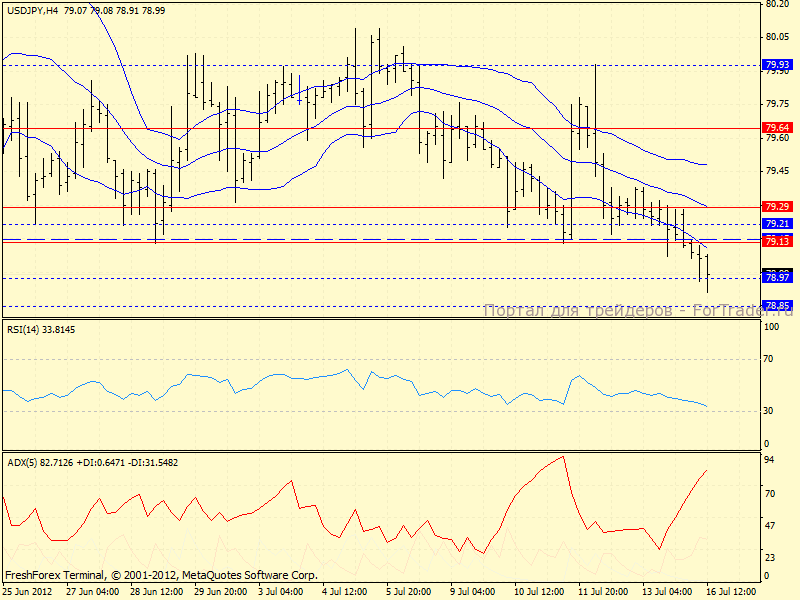This screenshot has width=800, height=600.
Task: Click the FreshForex Terminal copyright text
Action: [160, 576]
